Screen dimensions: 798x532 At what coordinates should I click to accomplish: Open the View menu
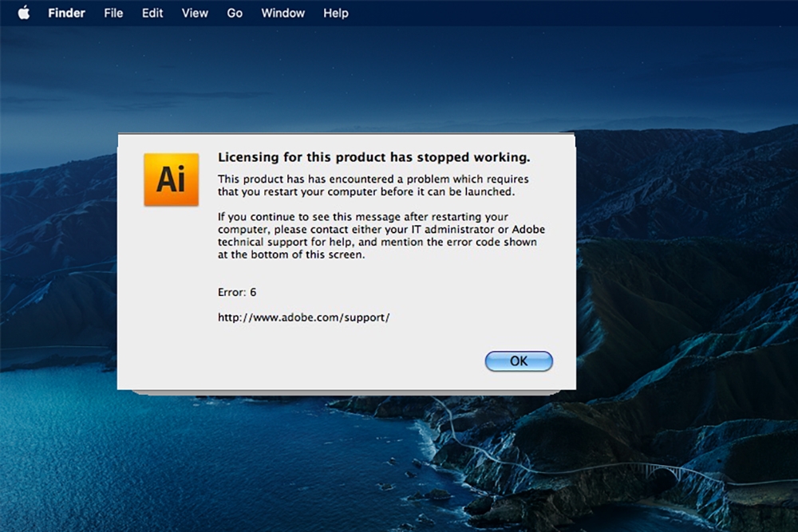click(x=194, y=13)
